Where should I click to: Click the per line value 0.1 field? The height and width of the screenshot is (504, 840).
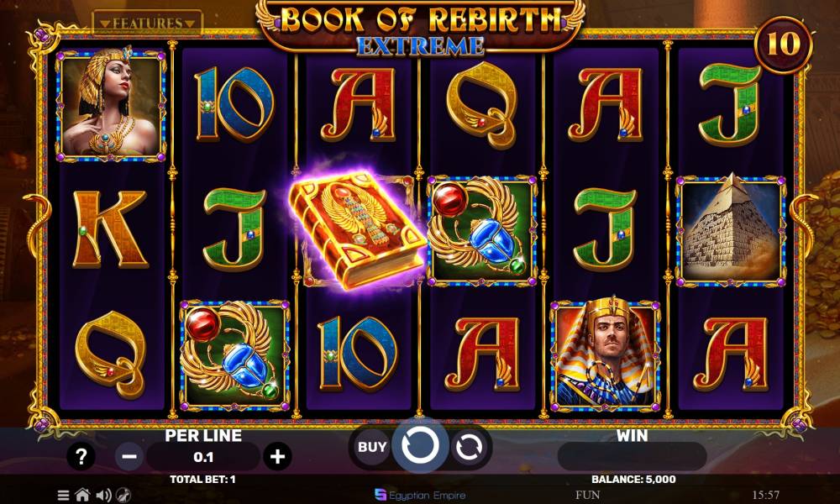pyautogui.click(x=203, y=457)
